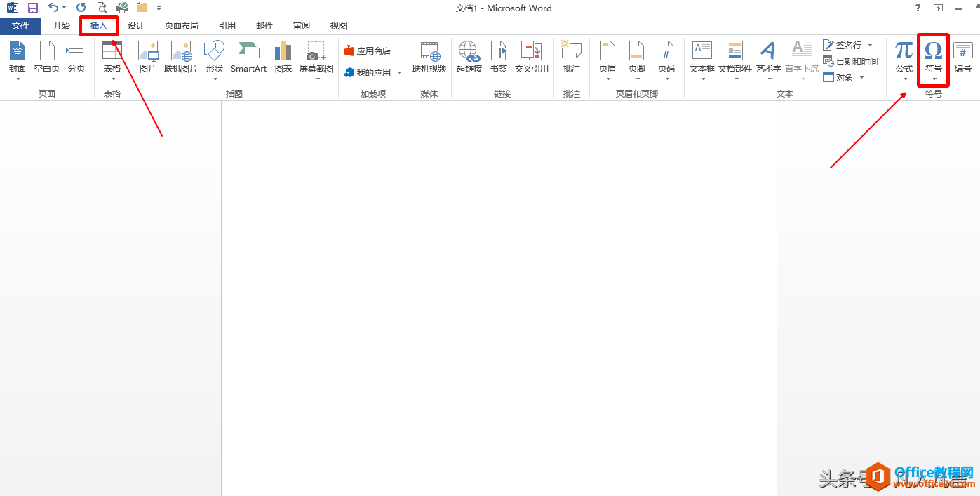Open Ribbon Display Options in the title bar
980x496 pixels.
pos(939,8)
